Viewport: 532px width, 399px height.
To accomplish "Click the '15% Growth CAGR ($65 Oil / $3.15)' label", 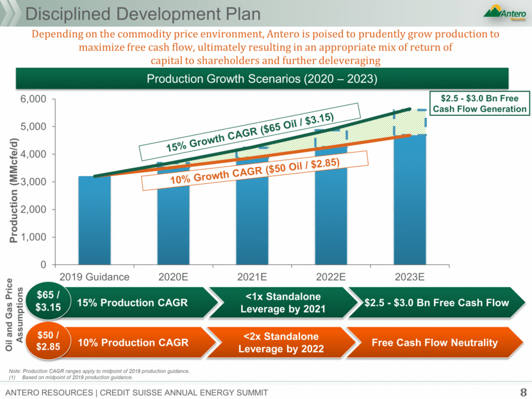I will 250,132.
